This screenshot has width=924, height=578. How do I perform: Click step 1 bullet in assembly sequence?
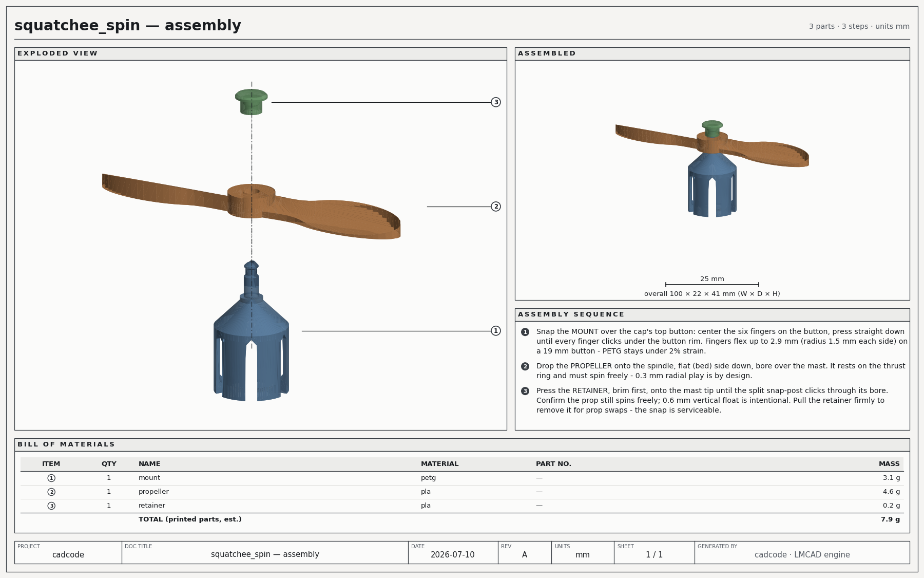coord(525,332)
